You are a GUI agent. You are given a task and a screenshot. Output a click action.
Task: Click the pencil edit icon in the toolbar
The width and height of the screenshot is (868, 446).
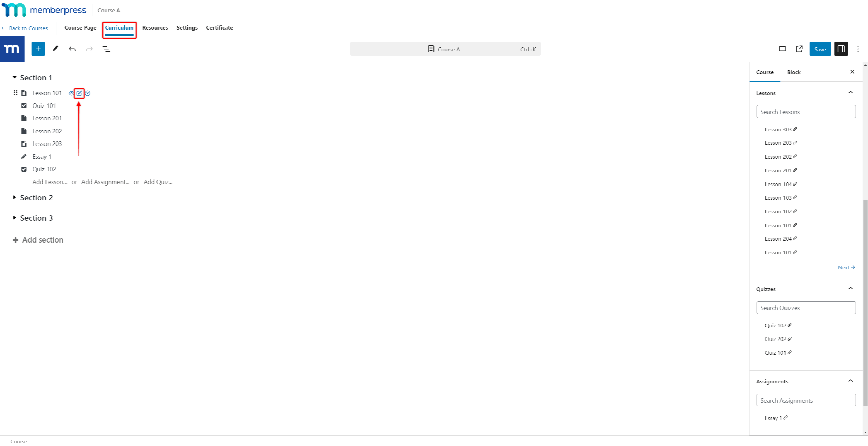click(x=55, y=49)
